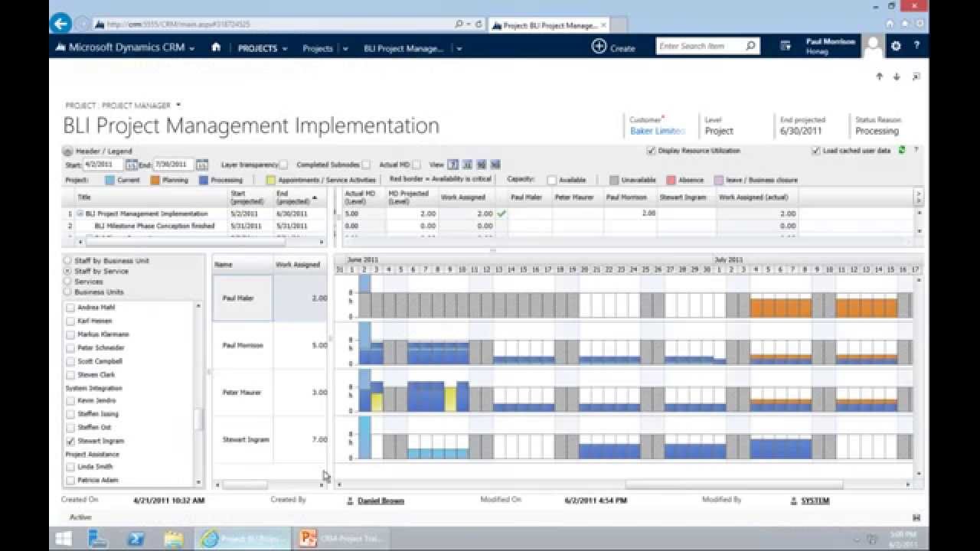The image size is (980, 551).
Task: Click the Current blue legend swatch
Action: point(109,181)
